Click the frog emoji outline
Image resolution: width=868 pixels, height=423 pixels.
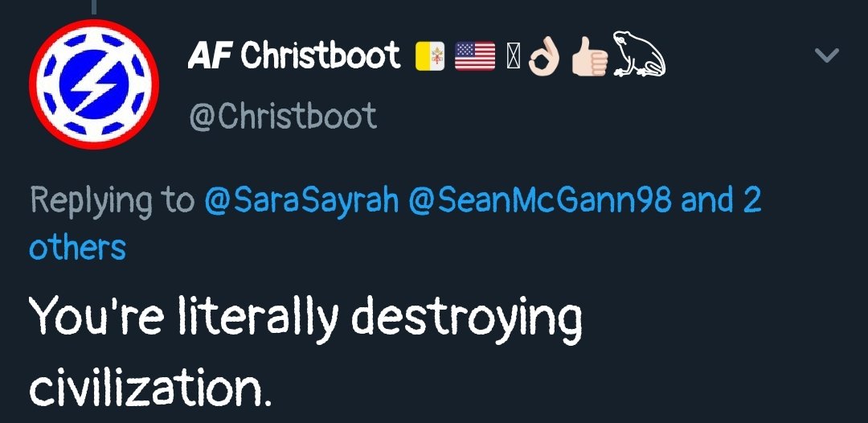[x=640, y=54]
